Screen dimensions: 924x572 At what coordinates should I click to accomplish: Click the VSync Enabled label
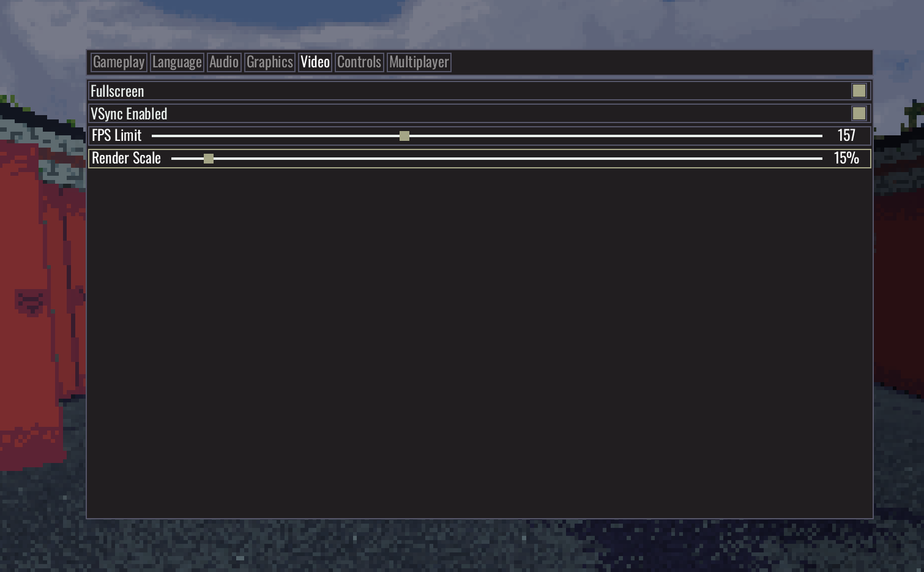click(x=129, y=114)
